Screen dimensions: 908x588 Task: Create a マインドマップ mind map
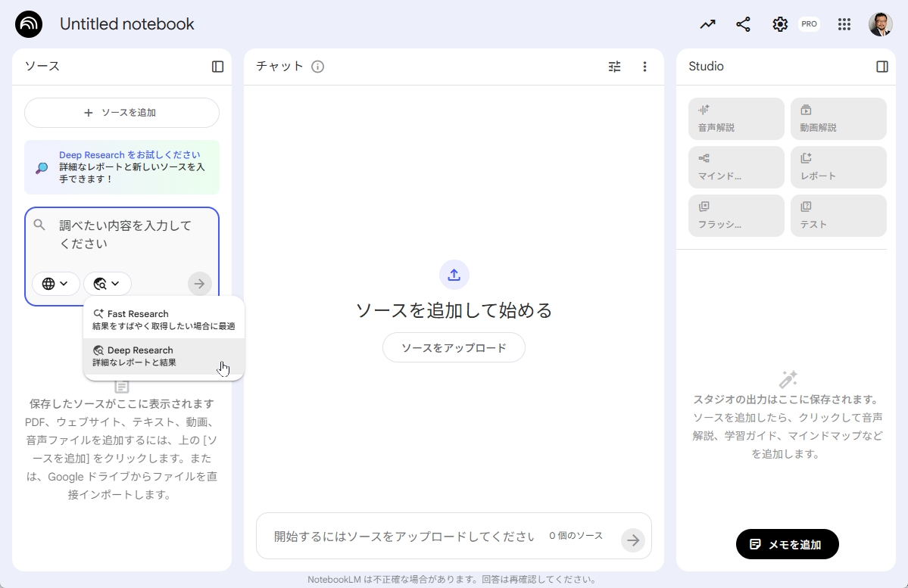click(x=735, y=167)
